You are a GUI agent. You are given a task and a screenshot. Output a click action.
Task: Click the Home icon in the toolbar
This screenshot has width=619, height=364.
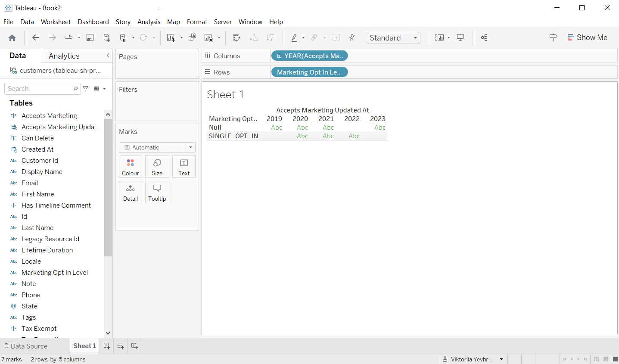click(x=12, y=37)
